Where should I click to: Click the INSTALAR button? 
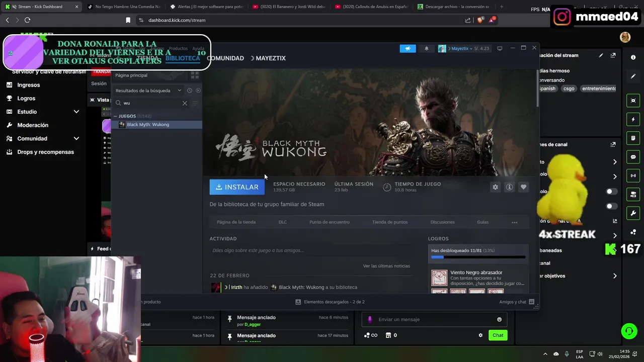[x=237, y=187]
